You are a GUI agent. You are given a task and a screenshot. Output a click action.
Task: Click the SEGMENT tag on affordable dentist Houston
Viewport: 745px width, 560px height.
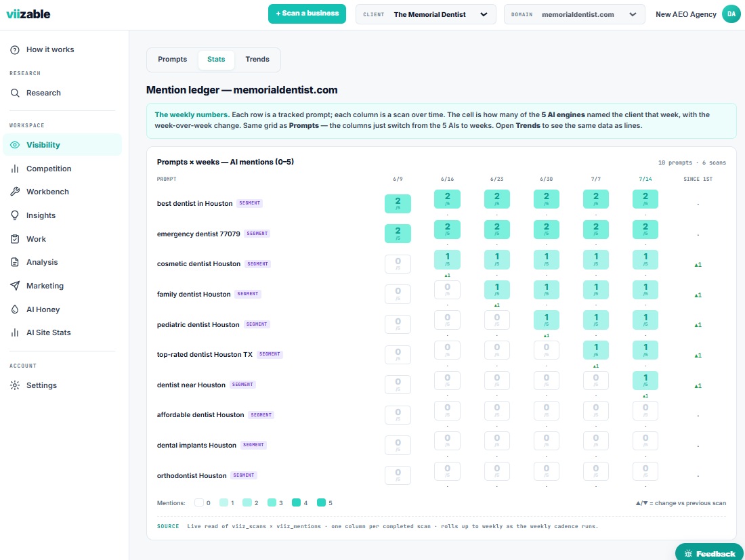tap(261, 414)
